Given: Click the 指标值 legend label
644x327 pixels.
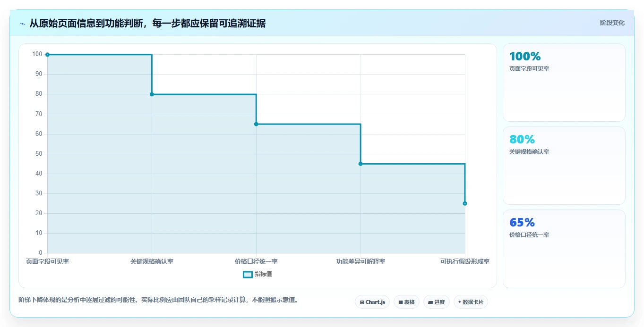Looking at the screenshot, I should point(263,274).
